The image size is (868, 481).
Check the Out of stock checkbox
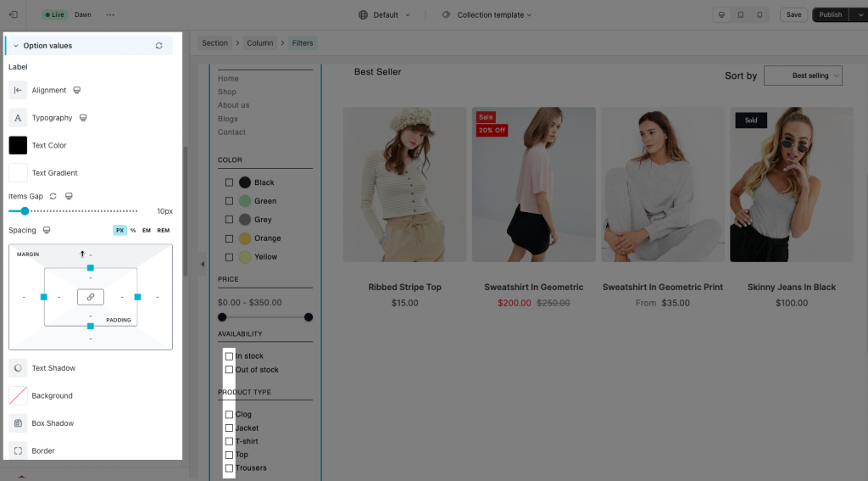pos(229,370)
